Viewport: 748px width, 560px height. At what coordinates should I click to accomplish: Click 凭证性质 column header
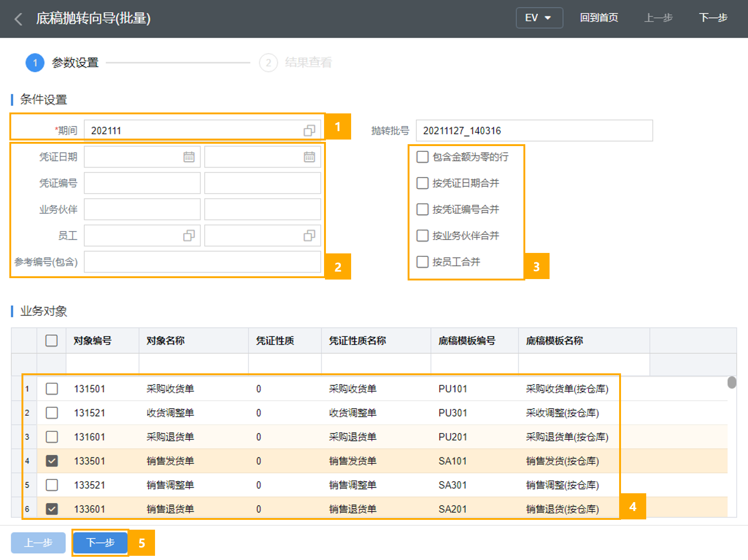(285, 341)
